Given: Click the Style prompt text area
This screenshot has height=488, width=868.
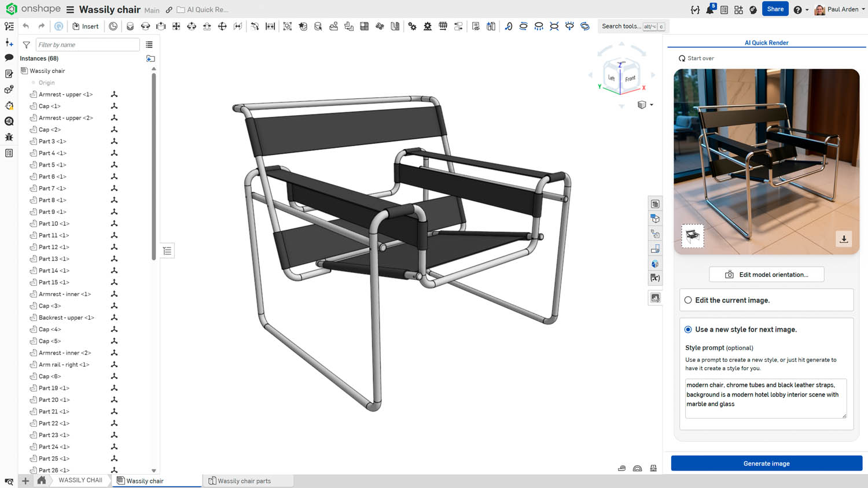Looking at the screenshot, I should tap(765, 398).
